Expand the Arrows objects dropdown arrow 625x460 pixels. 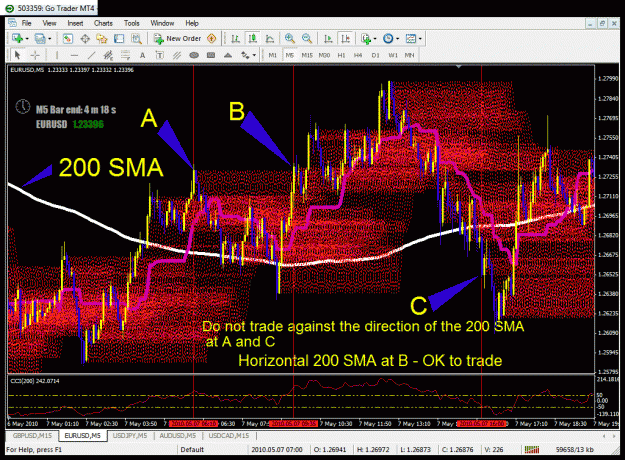[254, 55]
